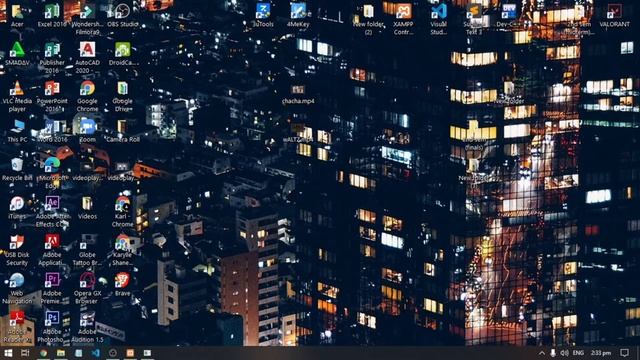Launch Sublime Text 3 shortcut
This screenshot has width=640, height=360.
pyautogui.click(x=473, y=19)
